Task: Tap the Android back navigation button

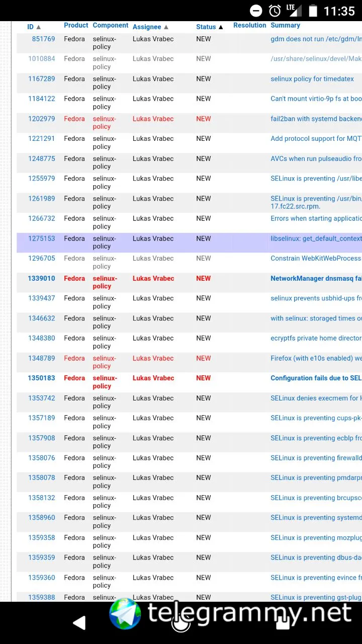Action: [x=79, y=623]
